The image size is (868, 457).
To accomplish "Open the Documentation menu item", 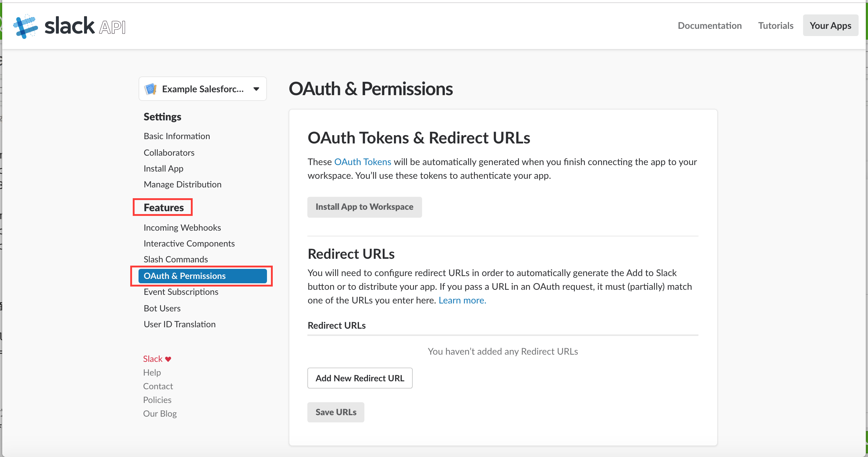I will point(710,26).
